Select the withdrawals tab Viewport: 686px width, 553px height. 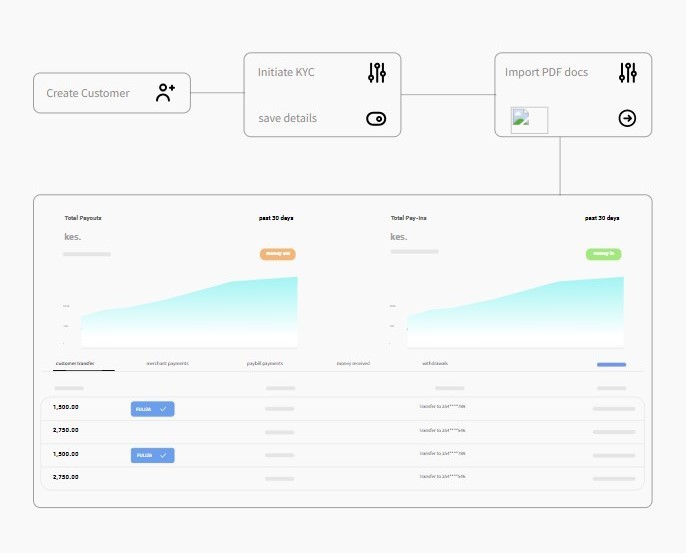click(x=435, y=363)
